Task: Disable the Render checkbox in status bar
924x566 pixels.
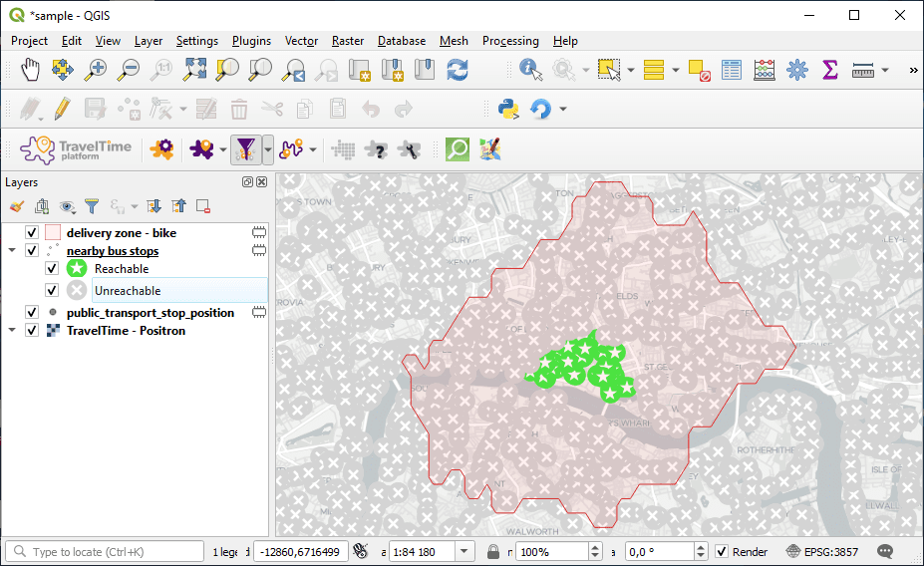Action: 722,552
